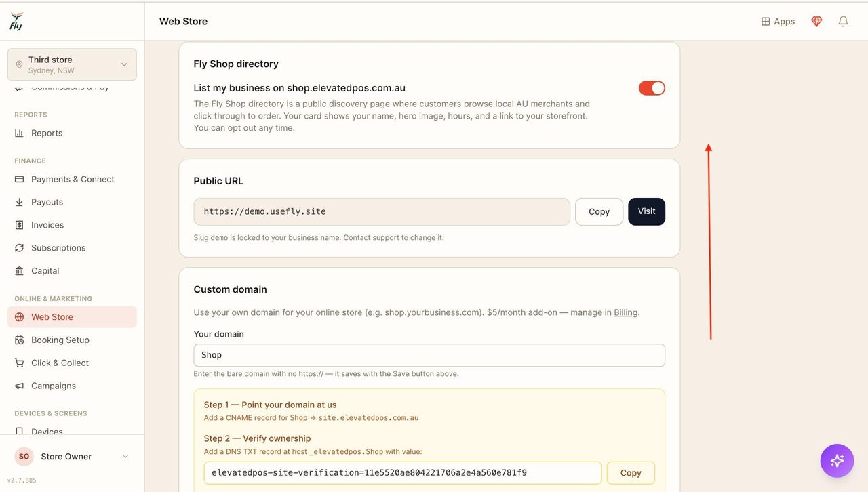Click the Payouts download-arrow icon

[x=19, y=202]
